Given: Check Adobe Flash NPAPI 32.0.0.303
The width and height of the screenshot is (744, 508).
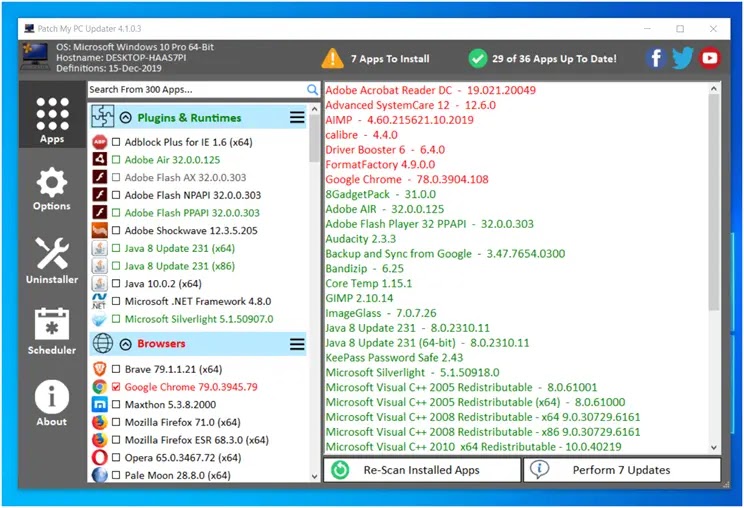Looking at the screenshot, I should (x=116, y=195).
